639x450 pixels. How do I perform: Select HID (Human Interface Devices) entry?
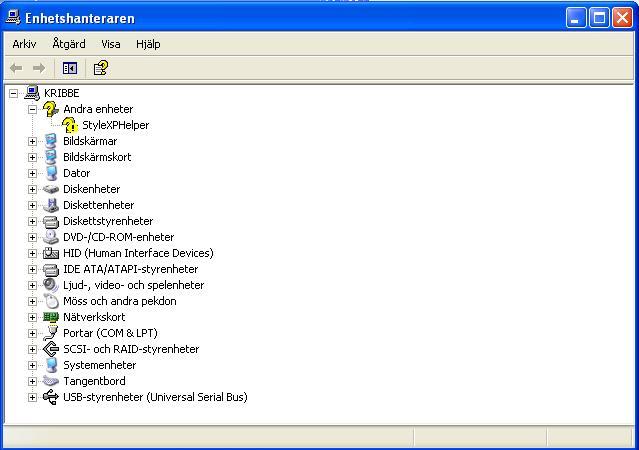click(138, 253)
